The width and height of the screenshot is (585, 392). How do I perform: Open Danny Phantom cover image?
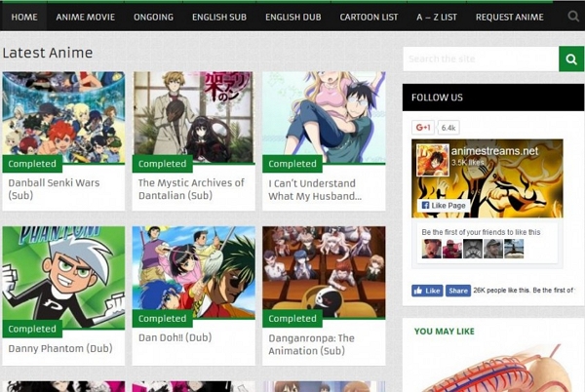(x=63, y=277)
